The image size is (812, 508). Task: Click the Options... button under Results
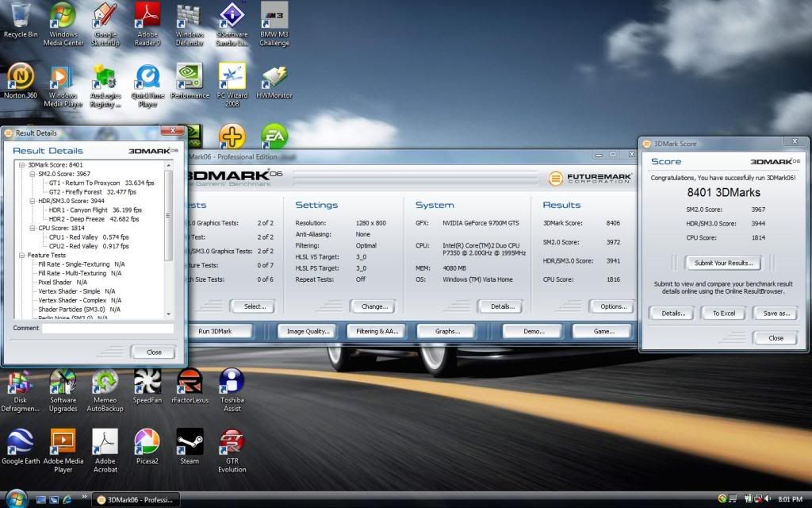[613, 307]
